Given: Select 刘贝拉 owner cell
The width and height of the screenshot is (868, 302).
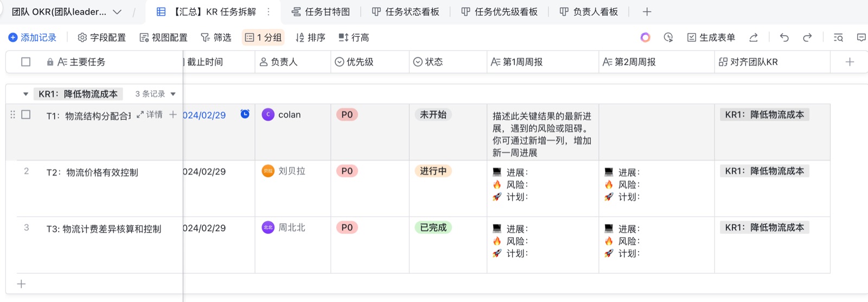Looking at the screenshot, I should pos(293,189).
